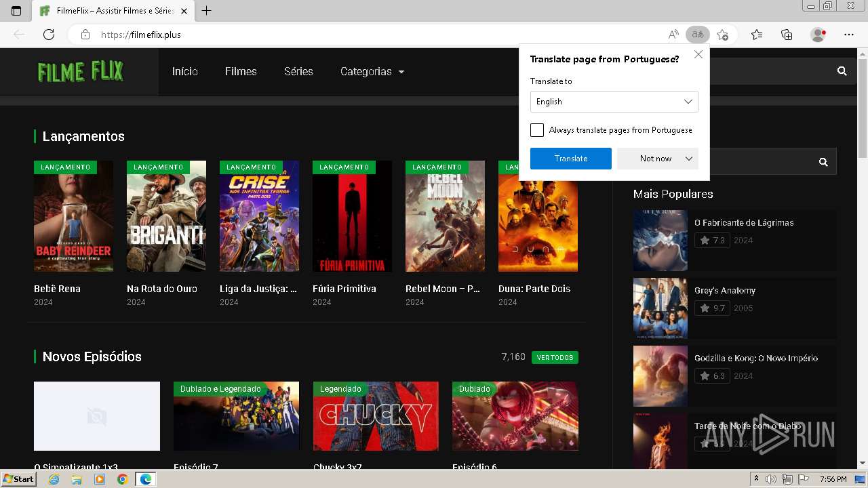Open the Read aloud icon in address bar
Screen dimensions: 868x488
[673, 35]
